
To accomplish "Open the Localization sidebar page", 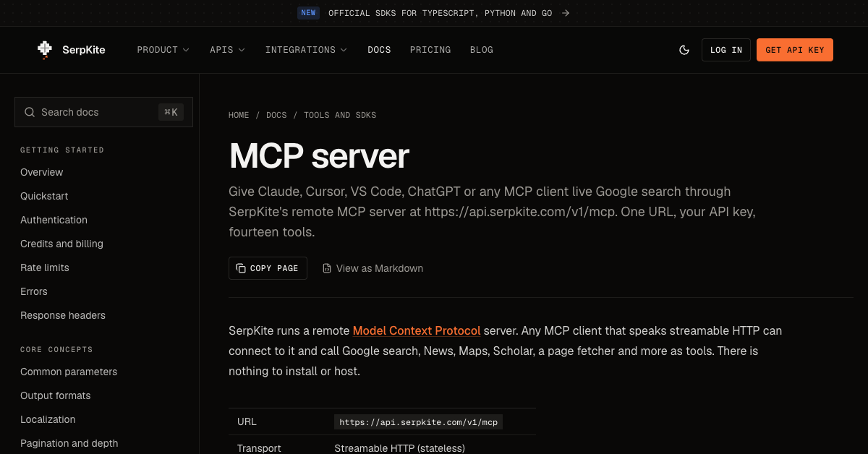I will point(48,419).
